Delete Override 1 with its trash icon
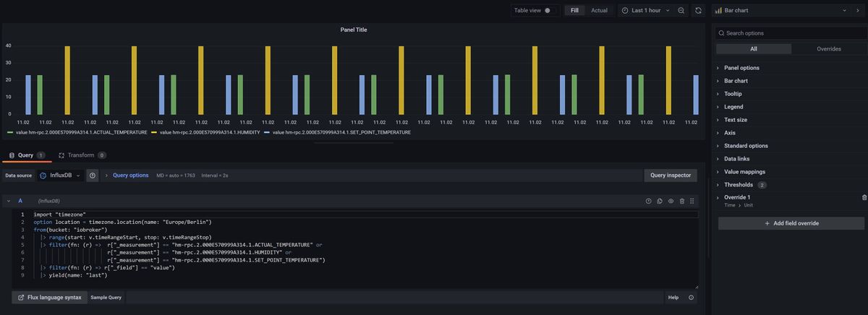This screenshot has width=868, height=315. click(x=864, y=197)
